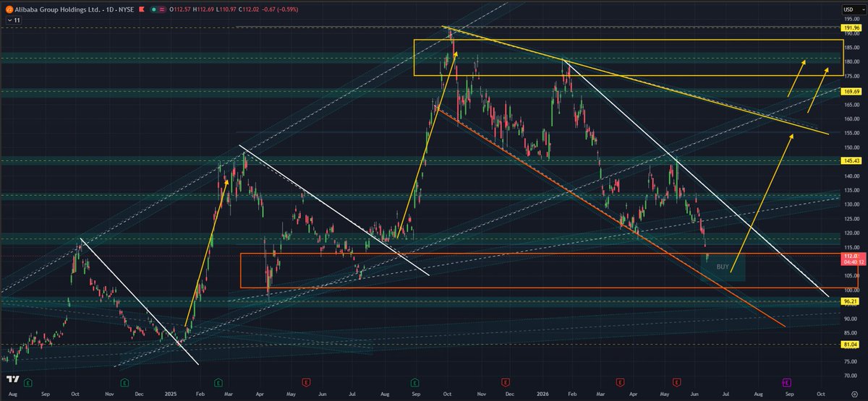Image resolution: width=868 pixels, height=401 pixels.
Task: Click the 169.69 yellow price label
Action: pos(850,92)
